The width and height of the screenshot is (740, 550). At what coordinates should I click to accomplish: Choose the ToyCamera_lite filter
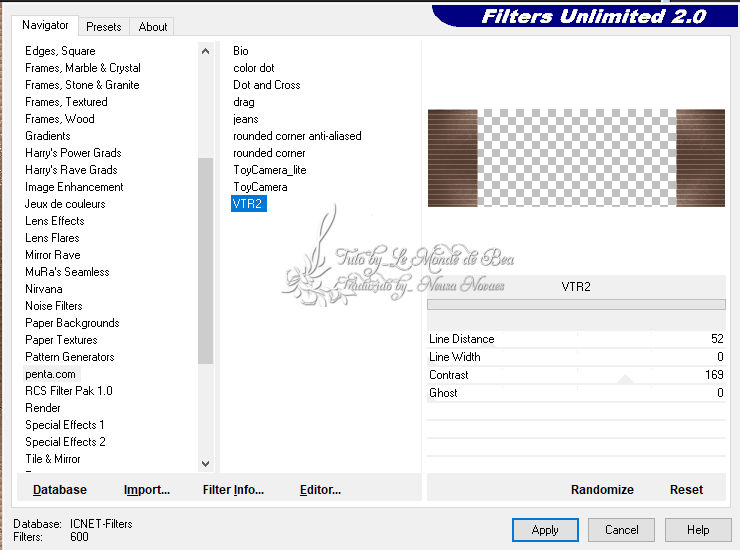click(x=269, y=170)
